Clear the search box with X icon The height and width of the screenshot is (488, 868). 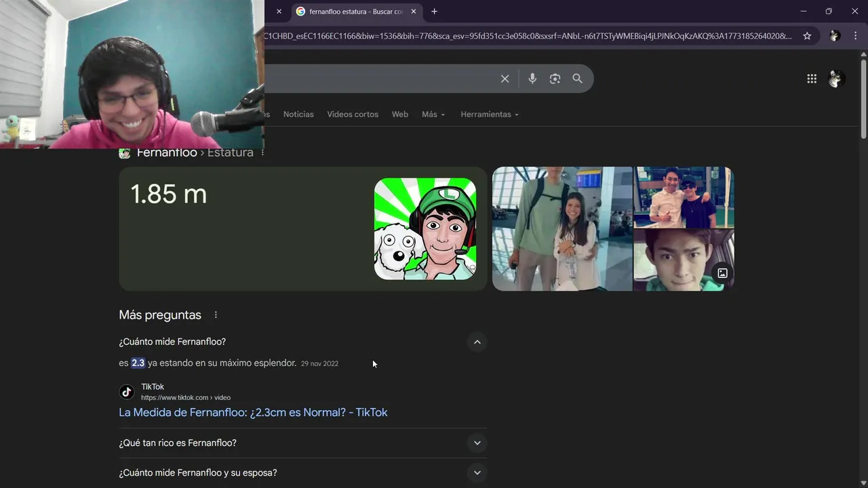coord(505,79)
